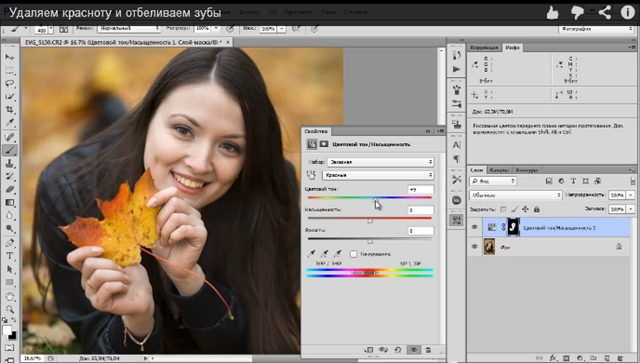
Task: Switch to the Paths (Контуры) tab
Action: click(x=527, y=170)
